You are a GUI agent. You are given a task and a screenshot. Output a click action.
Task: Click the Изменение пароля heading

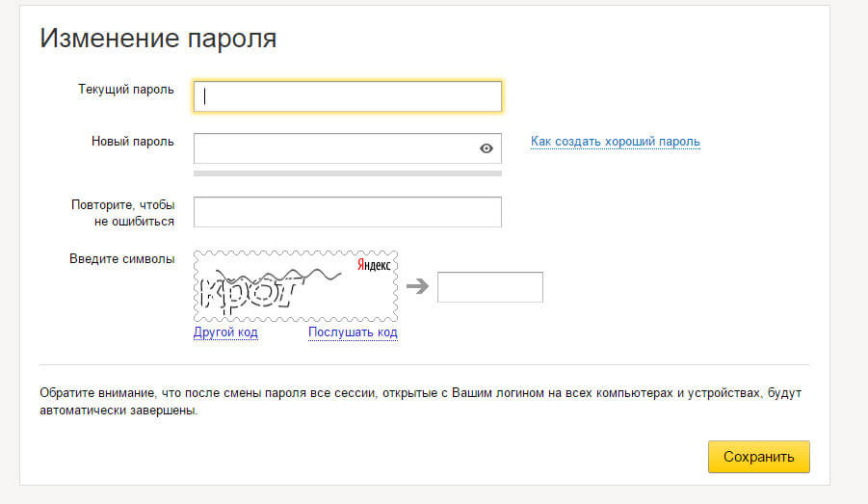click(x=158, y=39)
